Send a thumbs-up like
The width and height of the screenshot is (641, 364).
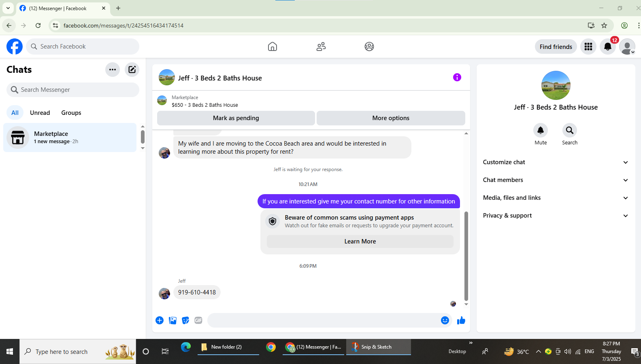(461, 320)
